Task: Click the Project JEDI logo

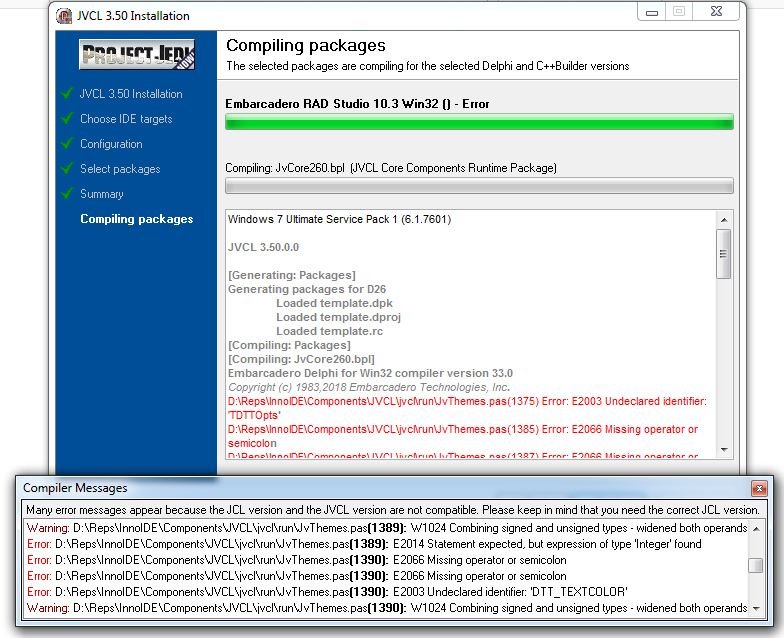Action: [x=138, y=55]
